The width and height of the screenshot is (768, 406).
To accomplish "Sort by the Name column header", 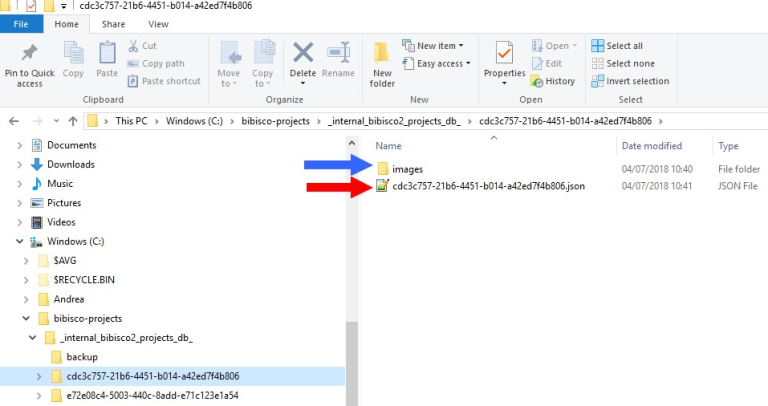I will [x=388, y=146].
